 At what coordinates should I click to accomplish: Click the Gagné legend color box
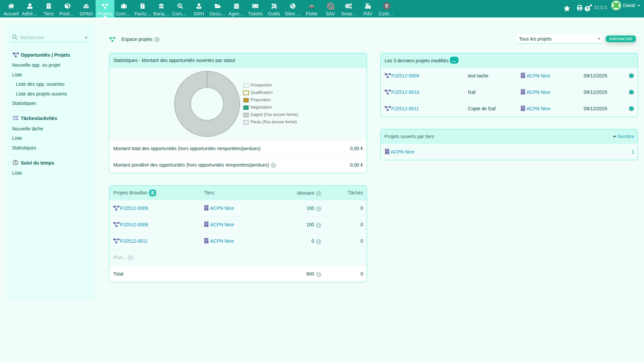(246, 115)
